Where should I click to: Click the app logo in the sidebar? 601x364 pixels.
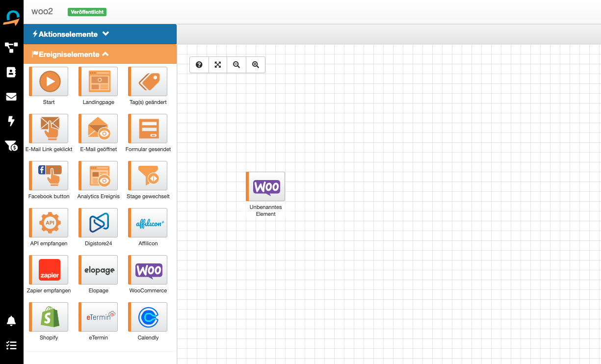pyautogui.click(x=11, y=18)
